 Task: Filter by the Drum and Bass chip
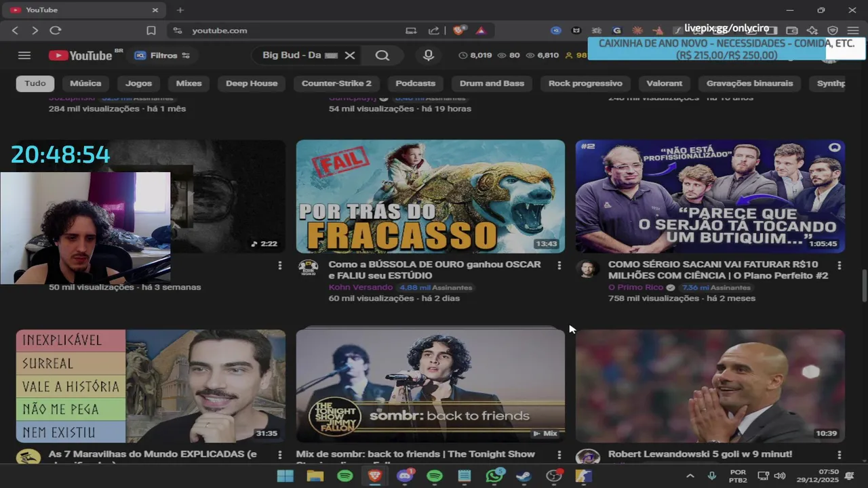click(x=492, y=83)
